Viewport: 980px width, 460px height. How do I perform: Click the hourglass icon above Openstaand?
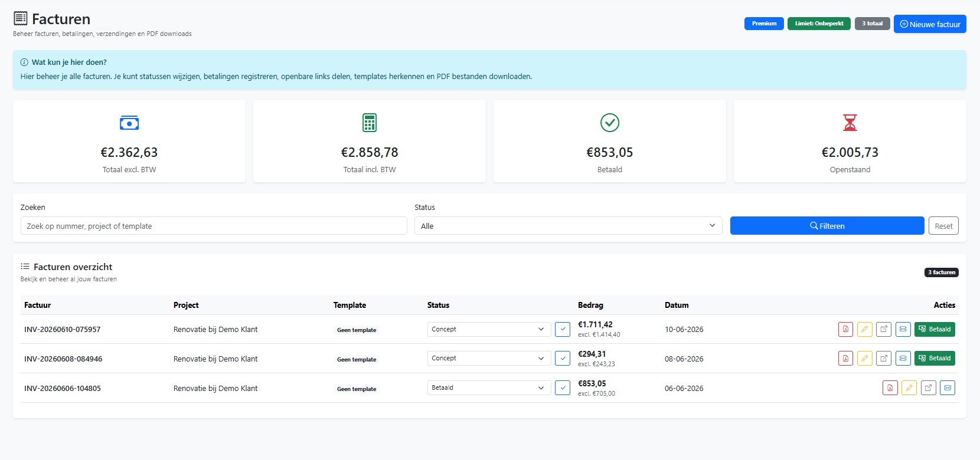click(x=850, y=123)
